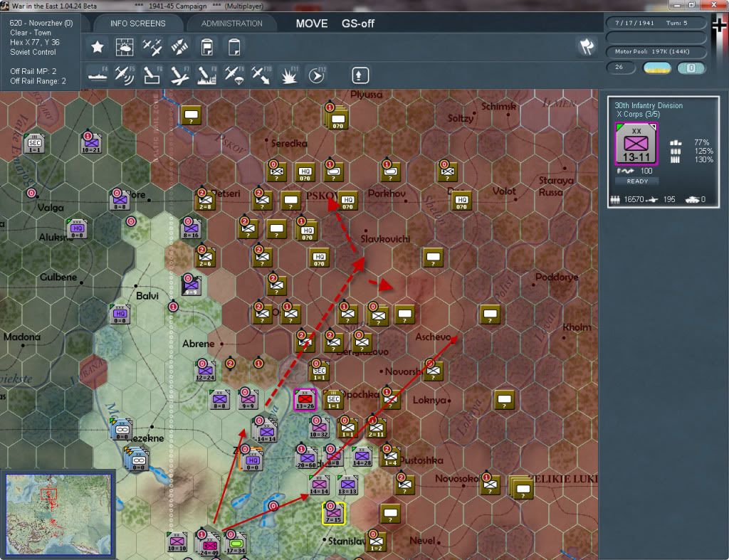Viewport: 729px width, 560px height.
Task: Select the 10=10 infantry unit
Action: pyautogui.click(x=177, y=542)
